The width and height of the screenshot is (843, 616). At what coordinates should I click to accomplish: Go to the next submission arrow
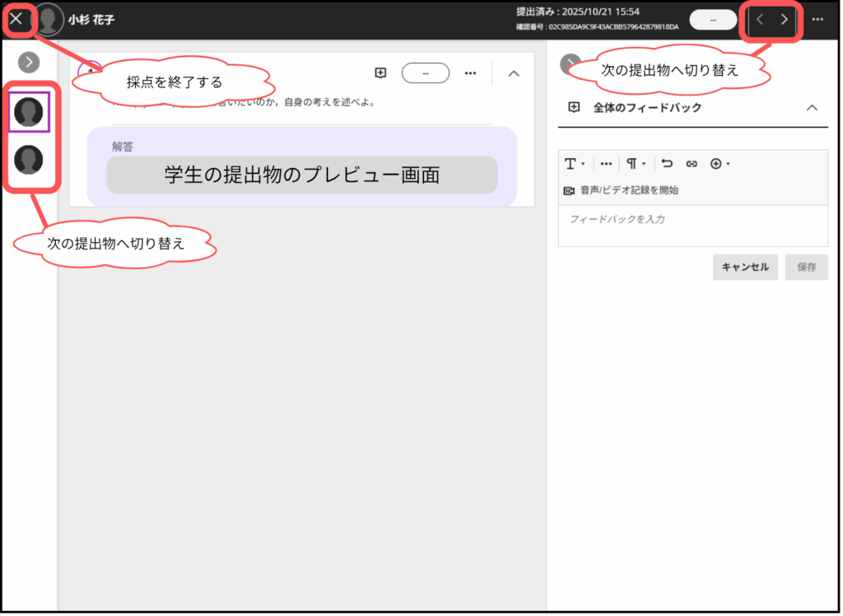coord(785,20)
